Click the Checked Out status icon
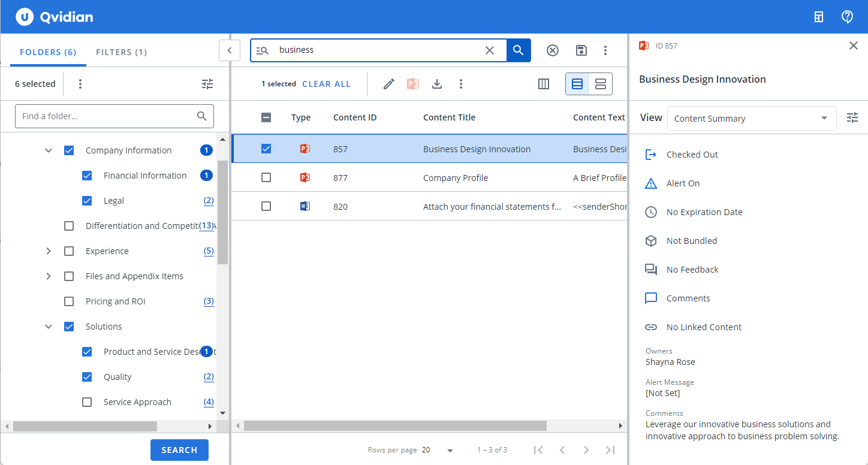 pyautogui.click(x=651, y=155)
